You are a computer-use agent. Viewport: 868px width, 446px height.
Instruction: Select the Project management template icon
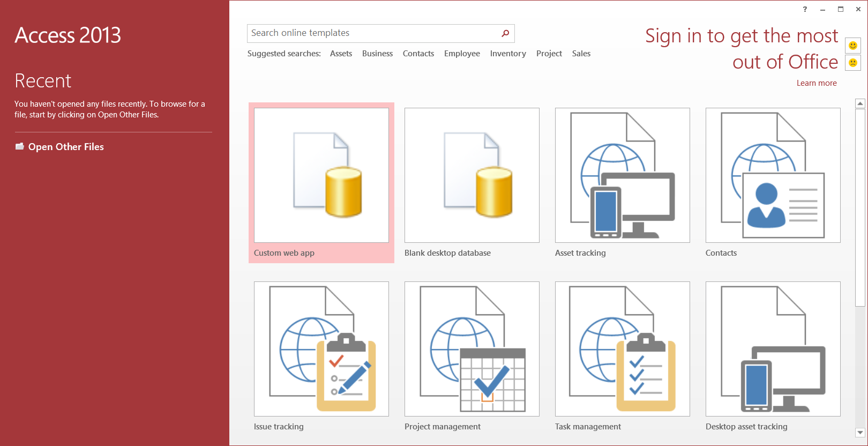pos(472,349)
